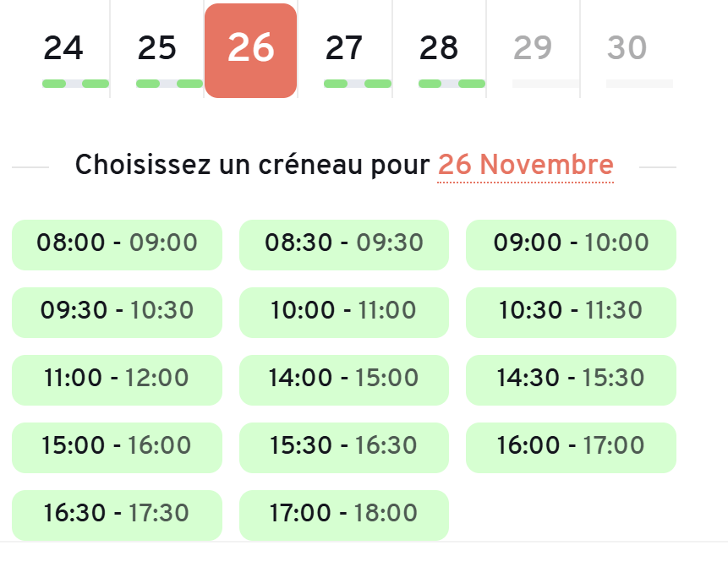Choose the 14:00 - 15:00 slot

344,379
